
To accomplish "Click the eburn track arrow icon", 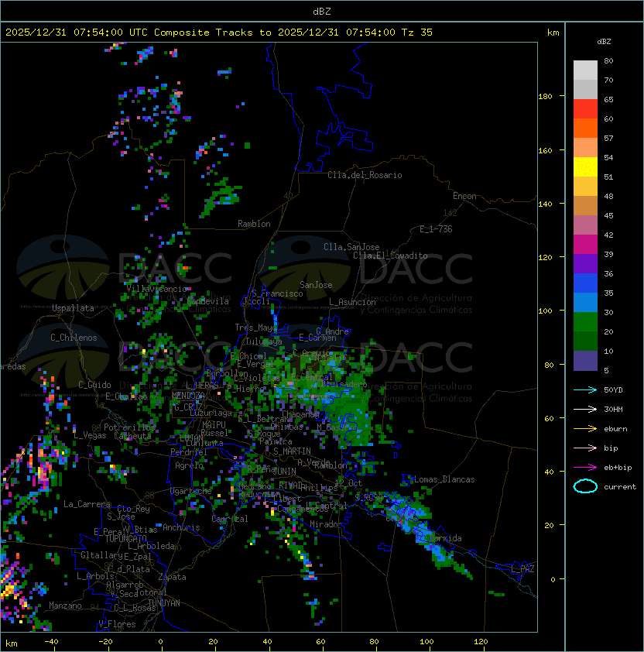I will click(585, 428).
